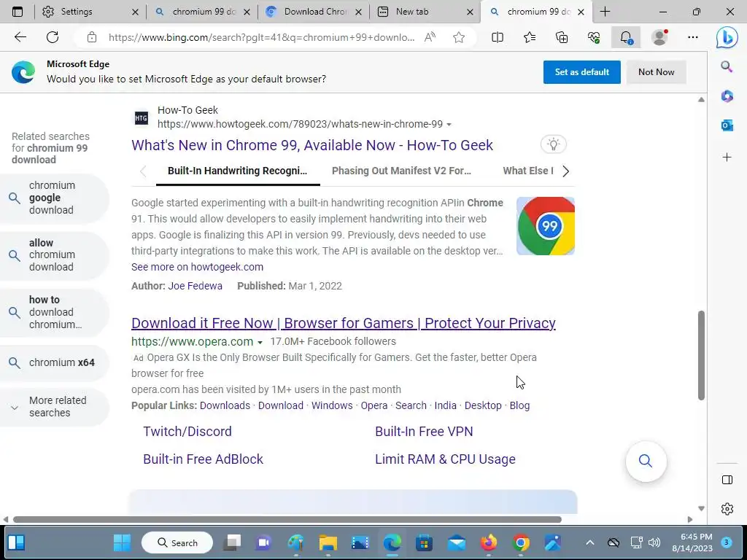Viewport: 747px width, 560px height.
Task: Open Limit RAM & CPU Usage link
Action: pos(445,459)
